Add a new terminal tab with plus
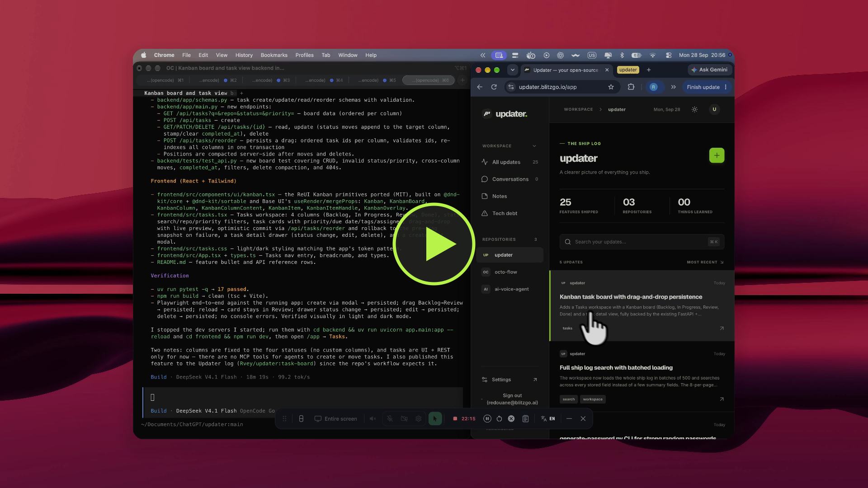The width and height of the screenshot is (868, 488). [462, 80]
